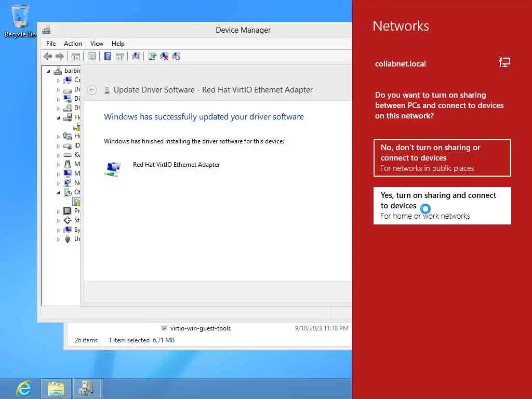Select virtio-win-guest-tools file in Explorer window

coord(200,328)
